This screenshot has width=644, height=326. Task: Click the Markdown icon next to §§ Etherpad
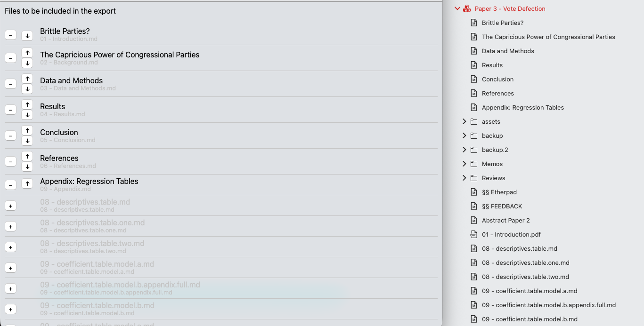473,192
